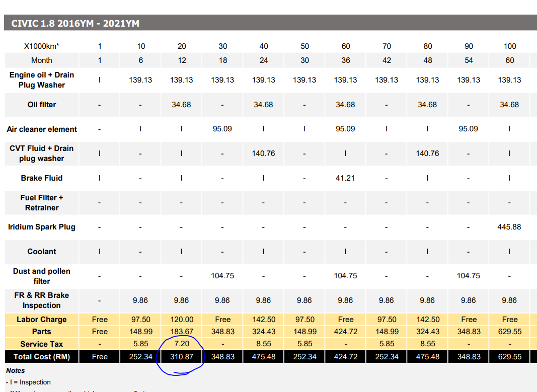Click the Fuel Filter + Retrainer label
This screenshot has width=537, height=392.
41,203
